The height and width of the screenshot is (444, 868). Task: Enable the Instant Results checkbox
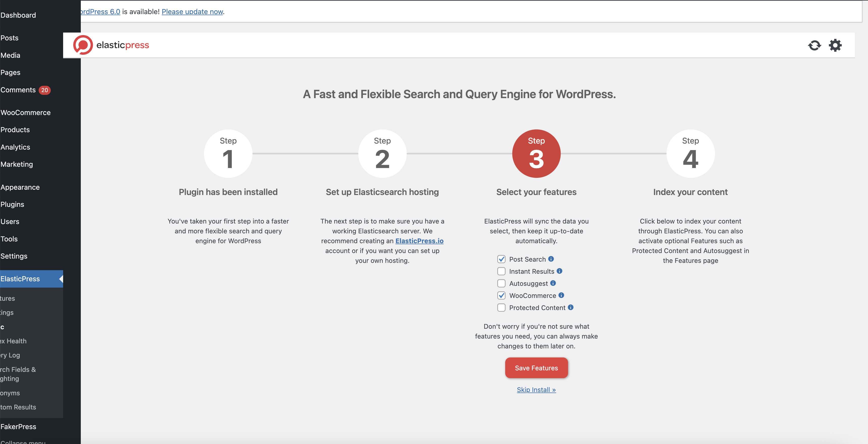tap(501, 271)
